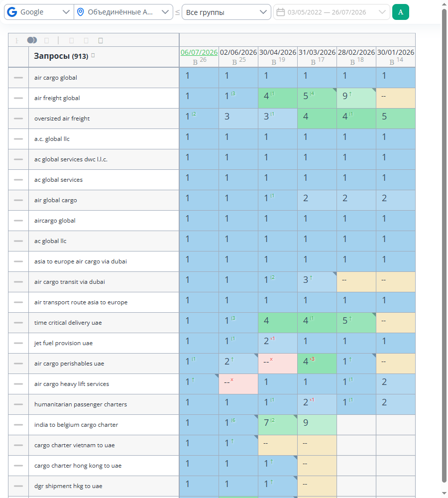Click the pink cell for air cargo heavy lift
The image size is (448, 498).
238,384
